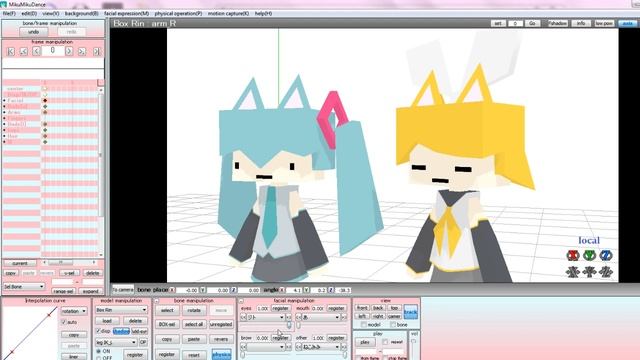
Task: Step back one frame
Action: click(x=36, y=51)
